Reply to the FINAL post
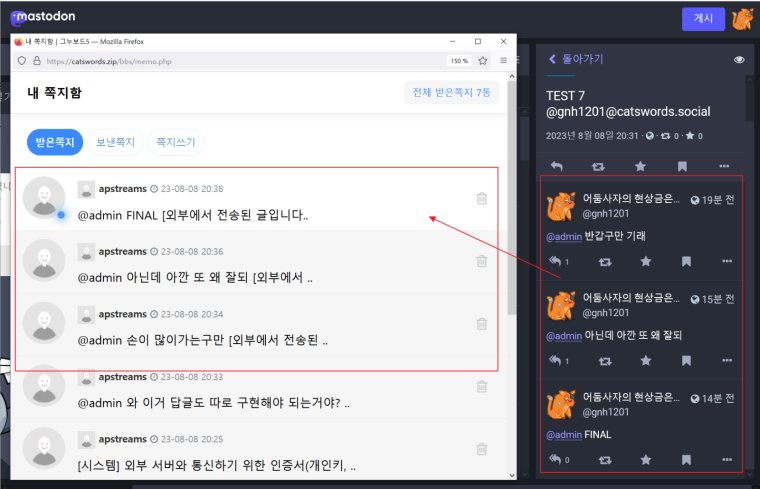The width and height of the screenshot is (760, 489). pyautogui.click(x=555, y=459)
